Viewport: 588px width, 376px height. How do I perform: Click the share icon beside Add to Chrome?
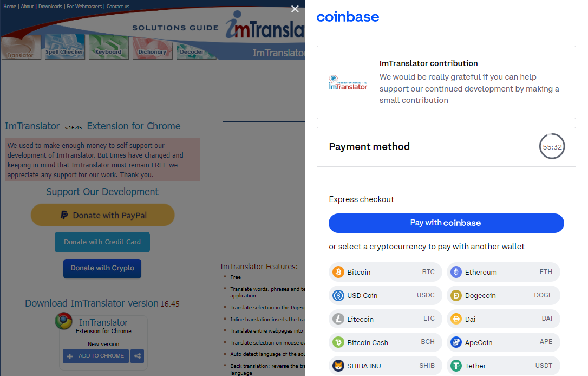coord(137,356)
